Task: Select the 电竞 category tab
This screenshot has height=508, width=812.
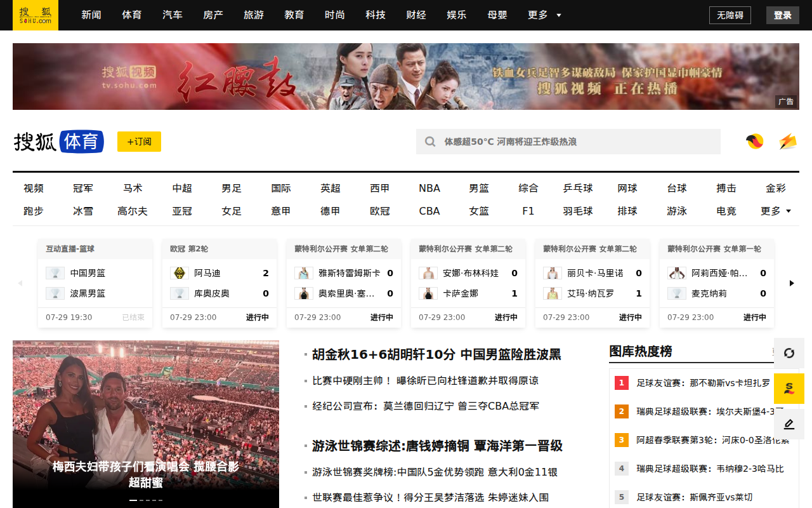Action: pos(726,211)
